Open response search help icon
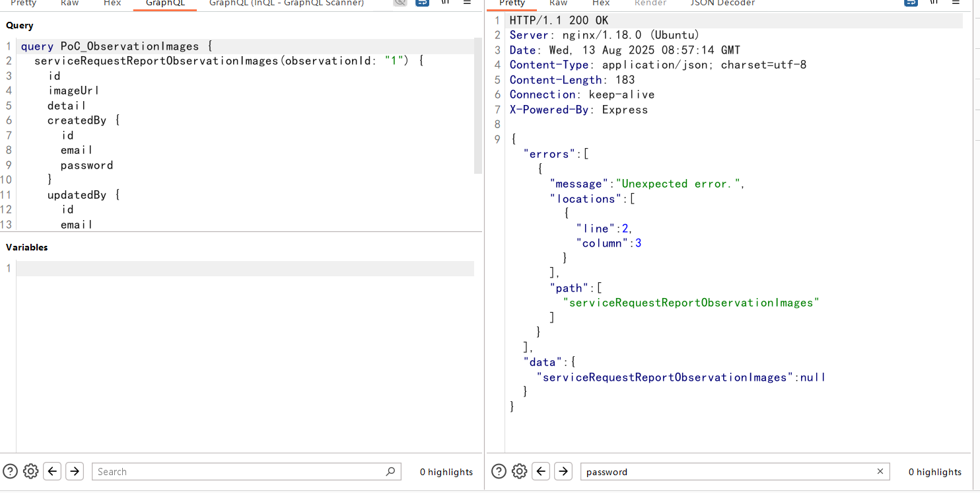980x493 pixels. [499, 471]
